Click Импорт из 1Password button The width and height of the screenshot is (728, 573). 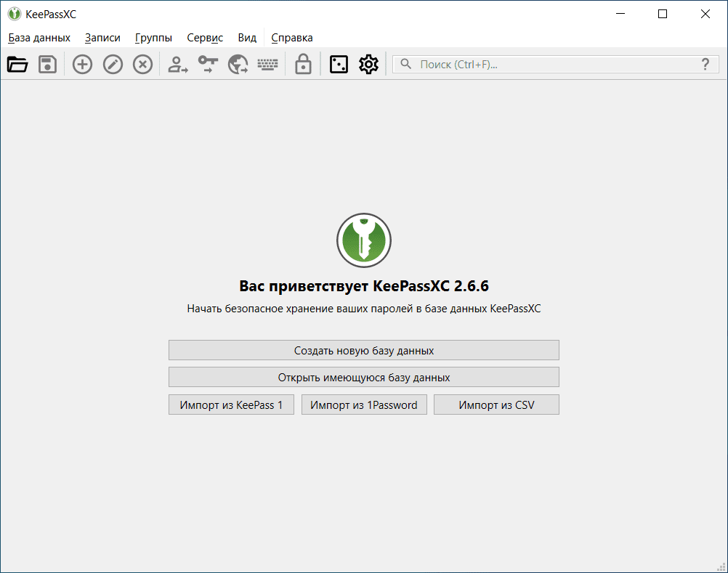(364, 405)
